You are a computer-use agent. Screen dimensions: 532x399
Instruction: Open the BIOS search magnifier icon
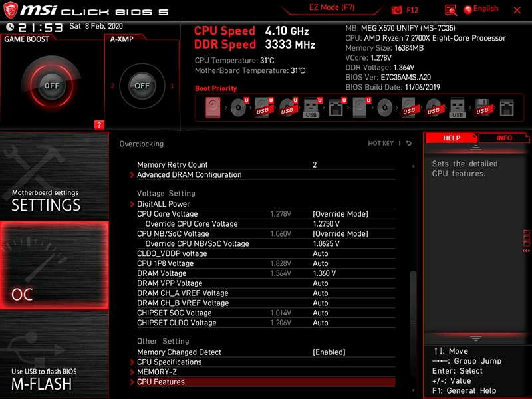click(451, 10)
